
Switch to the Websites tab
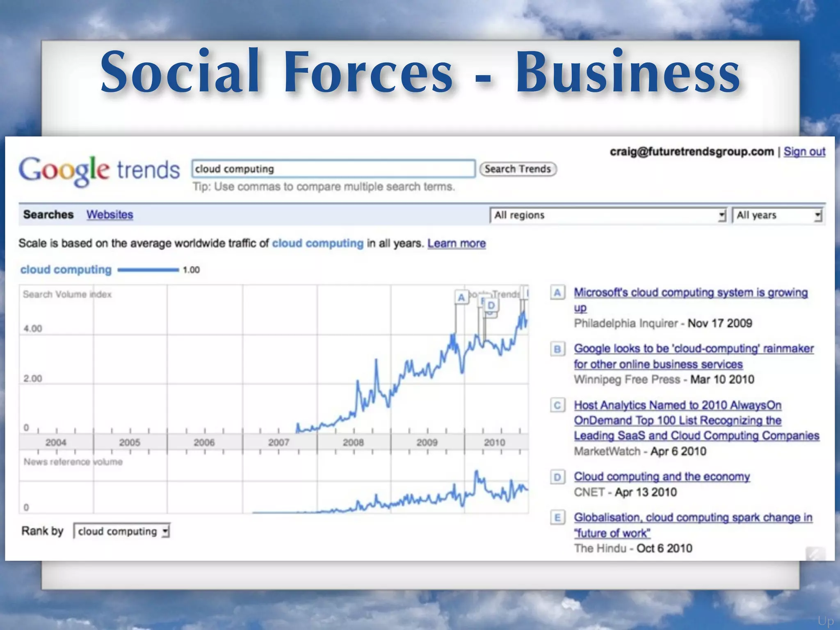110,215
